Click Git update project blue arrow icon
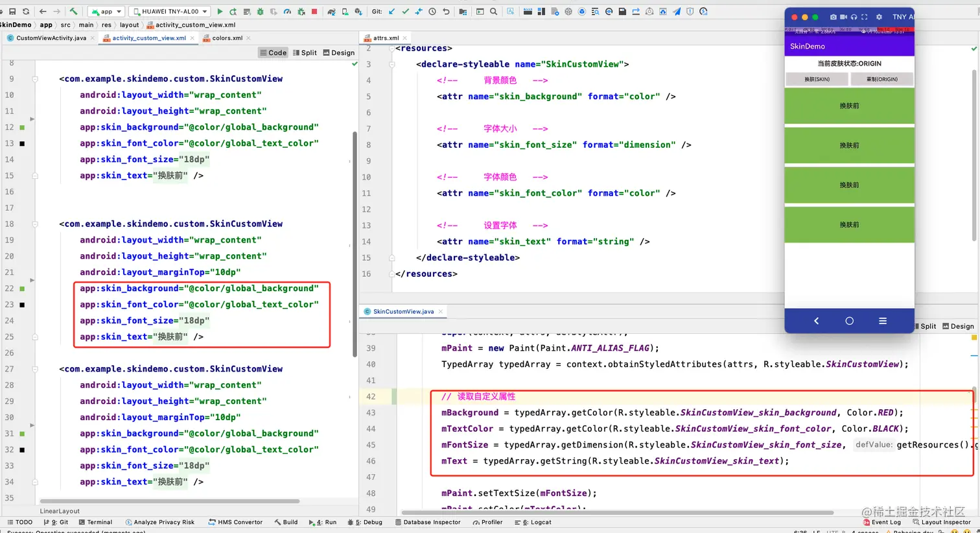This screenshot has height=533, width=980. [392, 12]
